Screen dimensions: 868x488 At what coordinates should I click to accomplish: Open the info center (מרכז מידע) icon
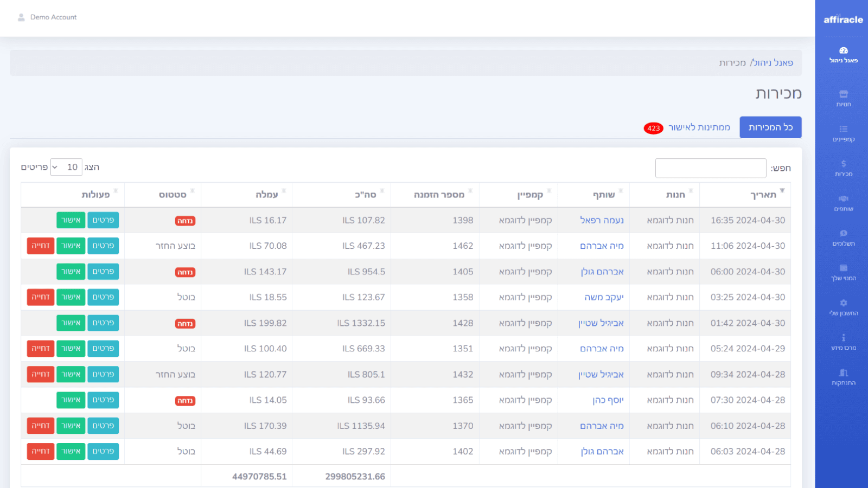tap(843, 338)
